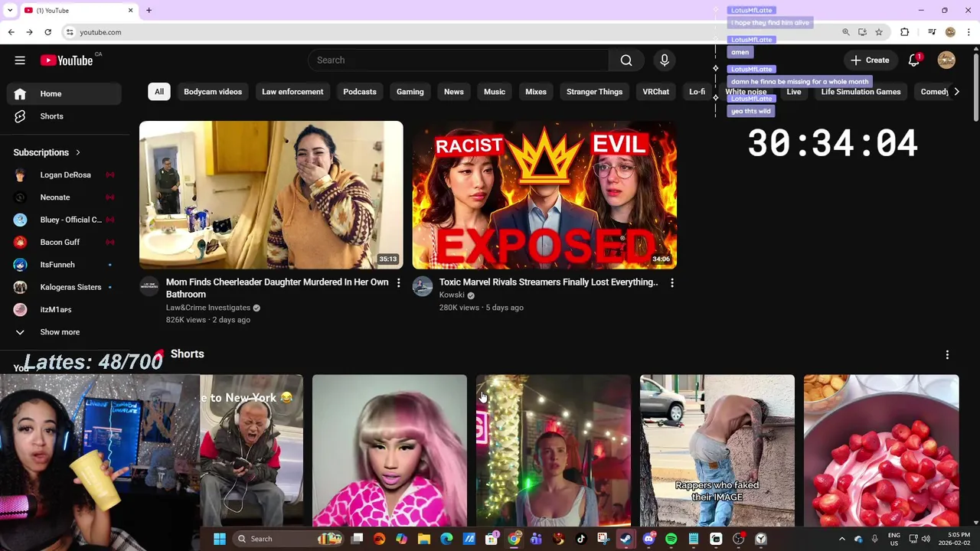Click the Windows Start button

220,539
